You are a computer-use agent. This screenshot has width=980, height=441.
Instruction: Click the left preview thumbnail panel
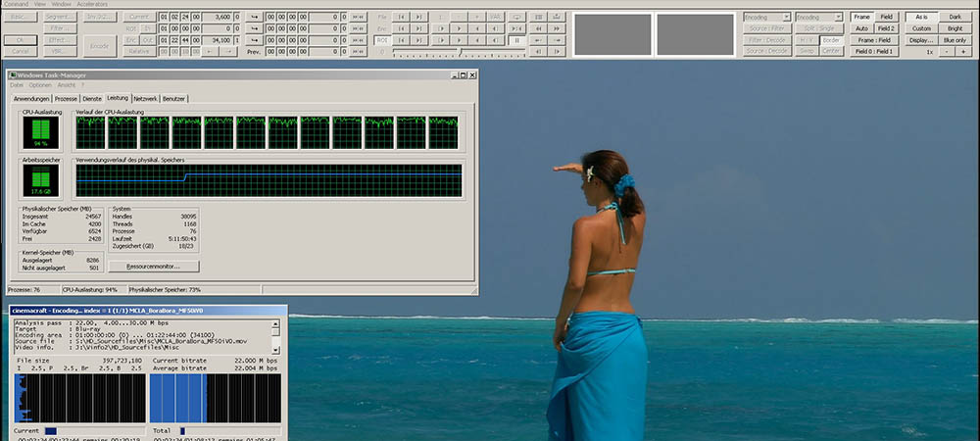pyautogui.click(x=612, y=34)
